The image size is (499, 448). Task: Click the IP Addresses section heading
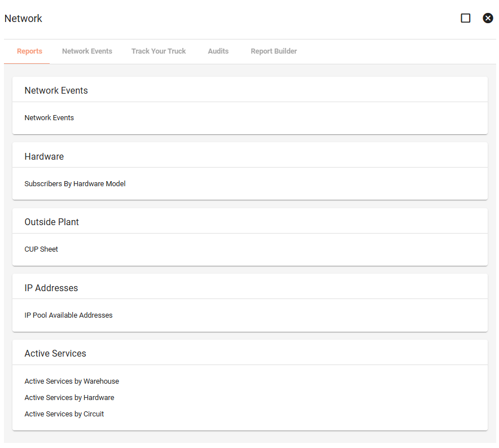point(51,288)
